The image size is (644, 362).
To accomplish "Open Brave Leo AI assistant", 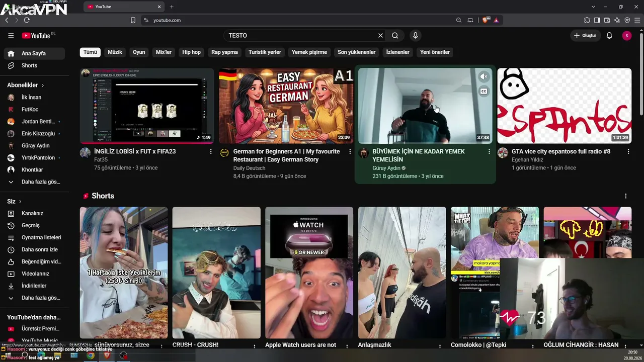I will pyautogui.click(x=617, y=20).
